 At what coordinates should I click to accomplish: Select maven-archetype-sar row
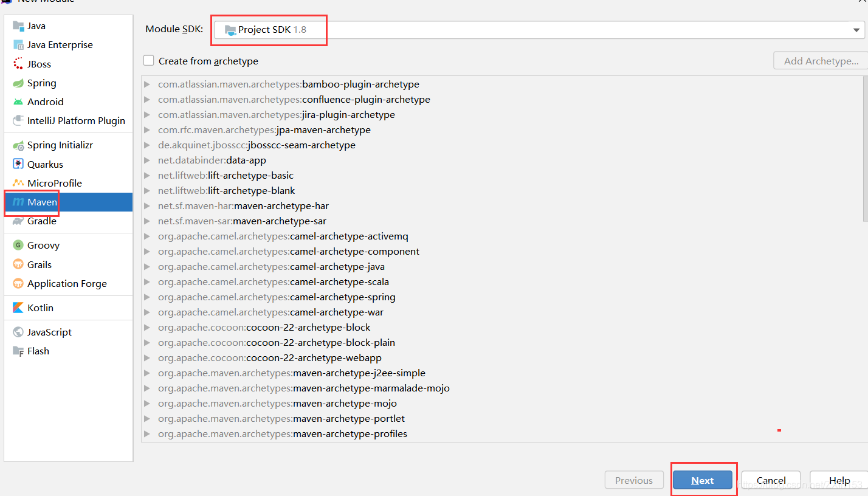(x=502, y=221)
